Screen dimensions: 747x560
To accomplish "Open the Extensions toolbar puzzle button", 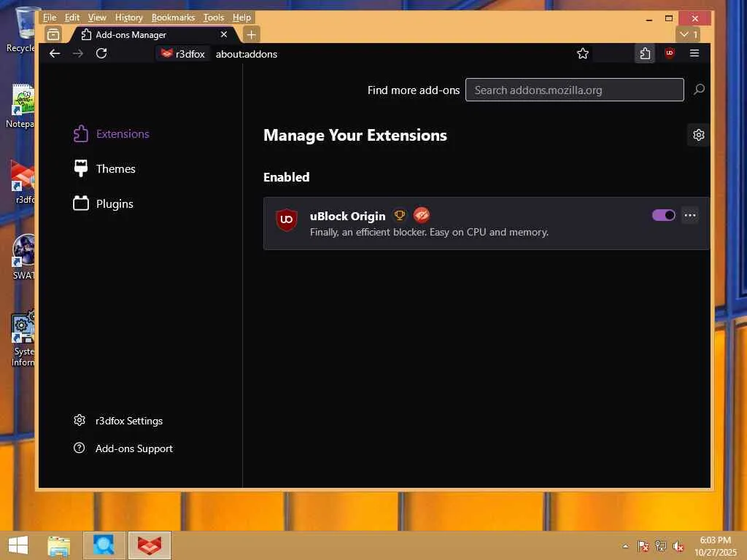I will (x=645, y=53).
